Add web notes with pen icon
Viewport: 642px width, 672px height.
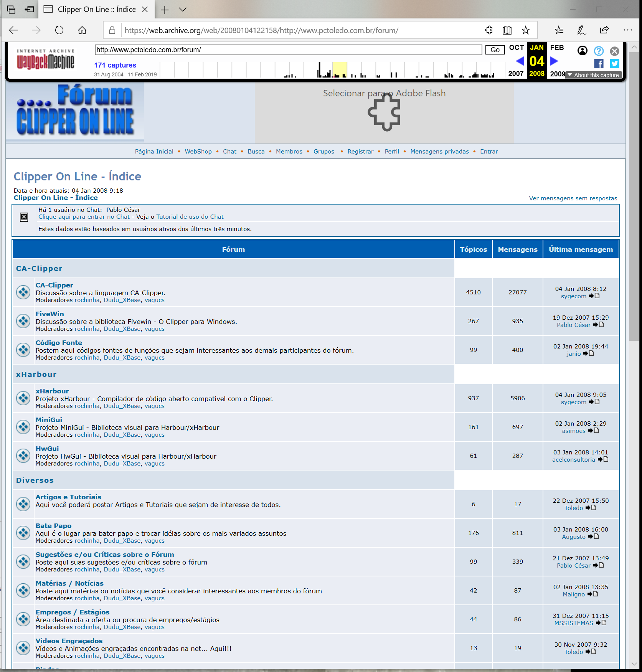582,30
